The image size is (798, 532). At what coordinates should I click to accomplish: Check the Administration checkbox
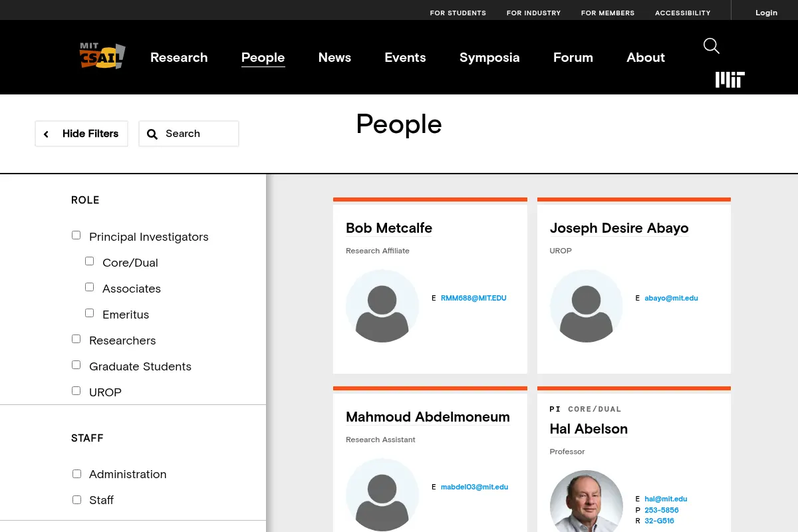click(x=76, y=474)
